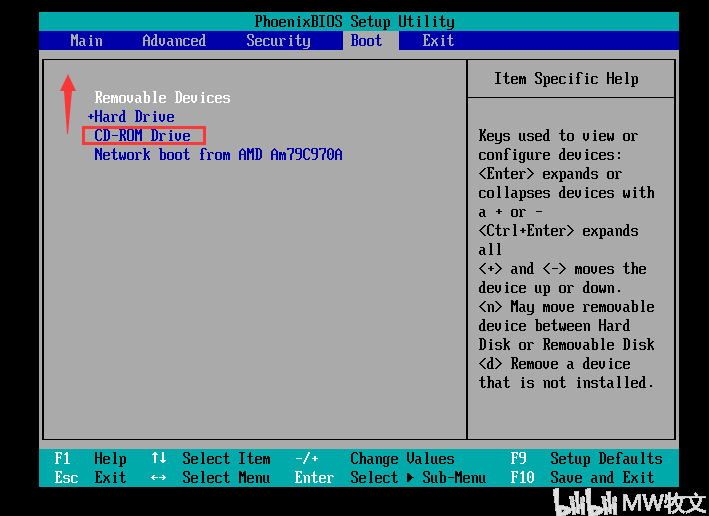Image resolution: width=709 pixels, height=516 pixels.
Task: Open the Security tab
Action: (x=278, y=41)
